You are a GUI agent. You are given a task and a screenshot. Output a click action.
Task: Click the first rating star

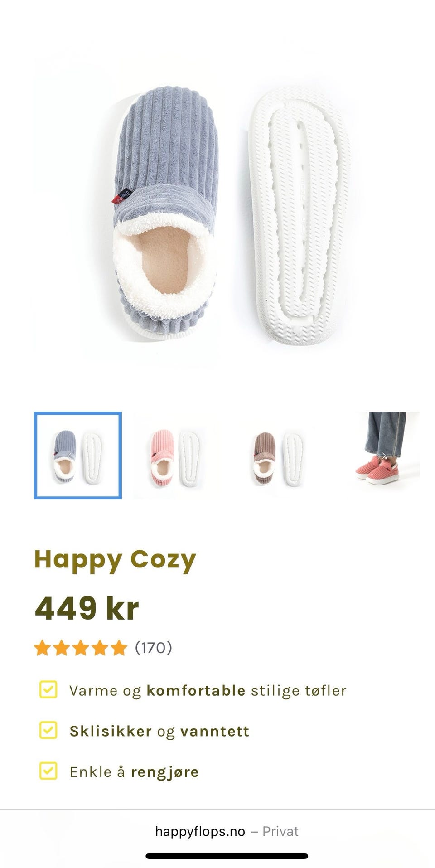point(42,648)
